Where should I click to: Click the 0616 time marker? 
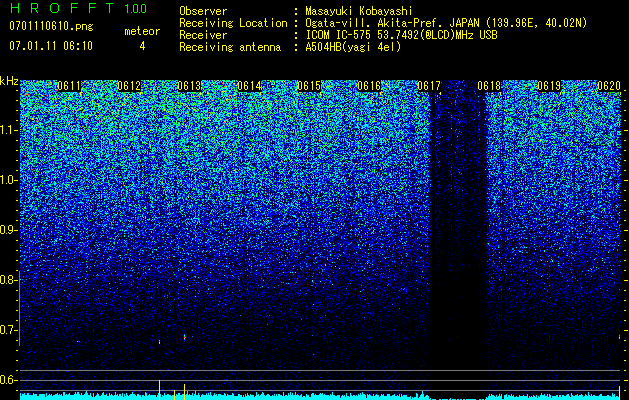point(369,86)
